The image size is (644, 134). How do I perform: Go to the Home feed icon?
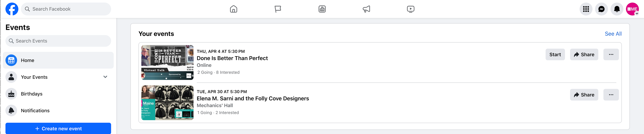(x=233, y=9)
